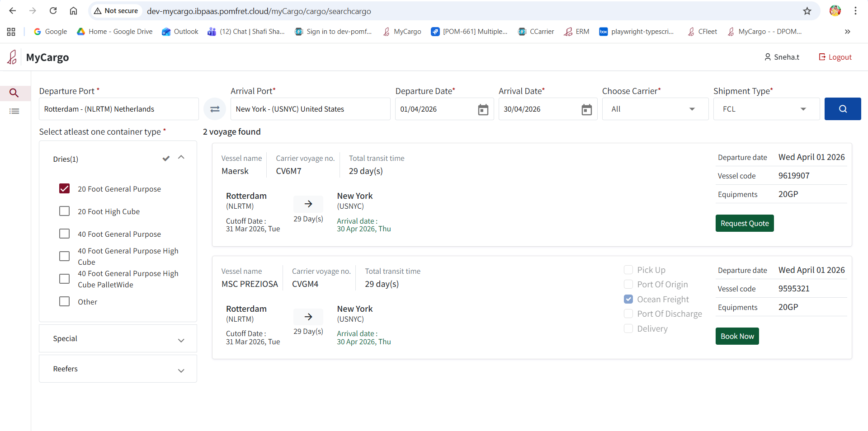Open the Choose Carrier dropdown

tap(655, 109)
